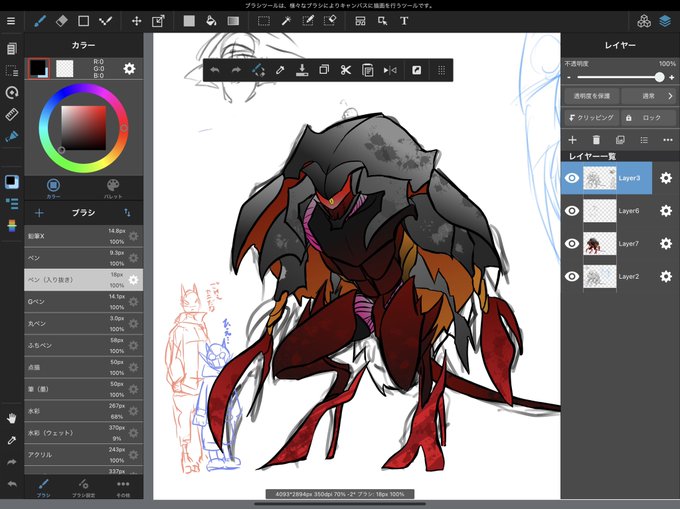This screenshot has width=680, height=509.
Task: Click the paste clipboard icon
Action: (x=368, y=70)
